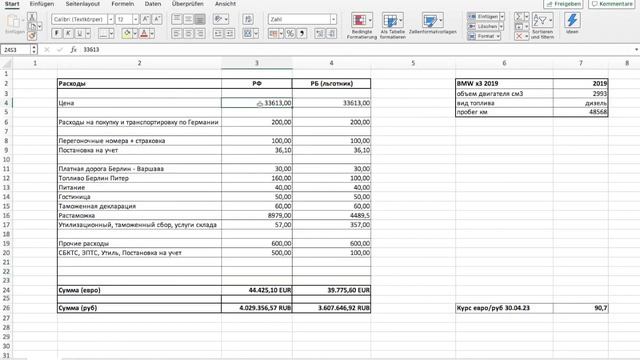Switch to the Seitenlayout ribbon tab

coord(83,4)
